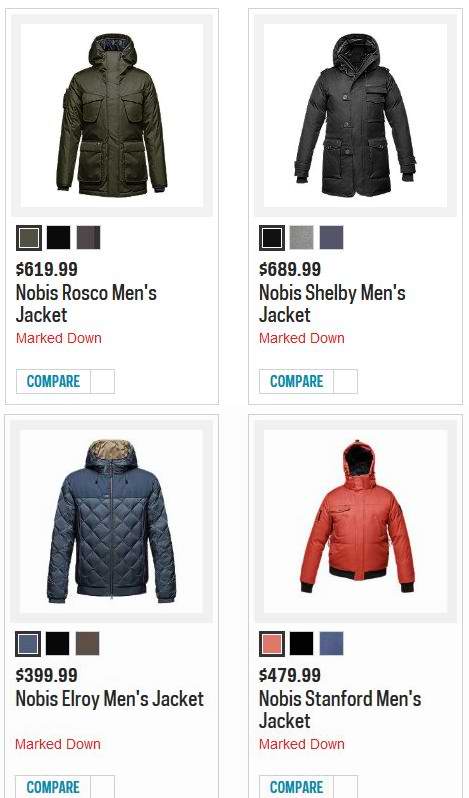Enable compare checkbox for Nobis Shelby jacket
Viewport: 469px width, 798px height.
click(345, 381)
